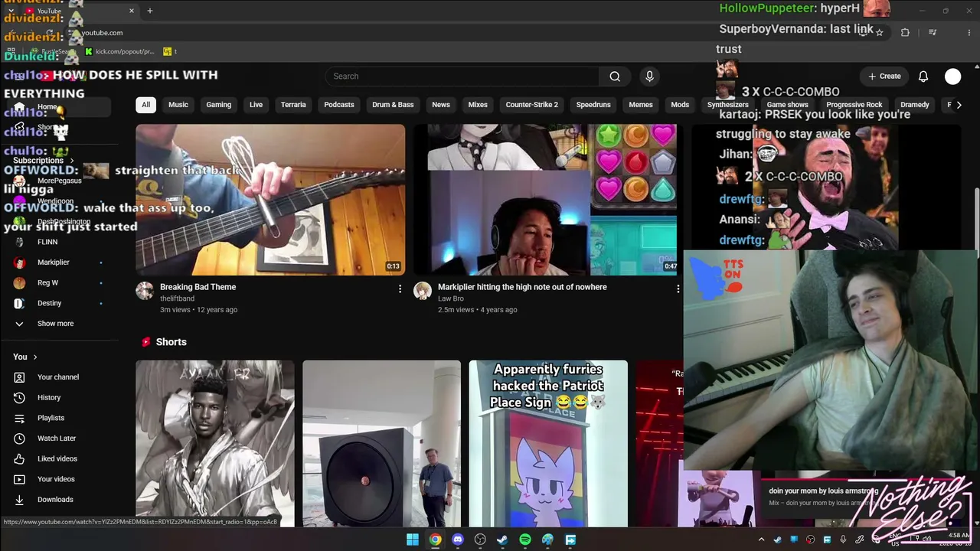Select the Progressive Rock filter chip
The image size is (980, 551).
[x=854, y=105]
